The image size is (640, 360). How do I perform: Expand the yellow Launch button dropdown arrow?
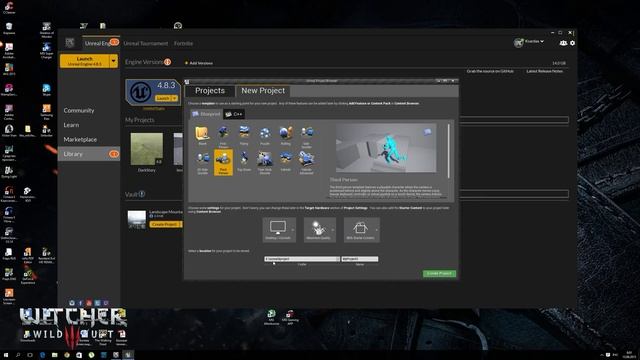tap(113, 61)
